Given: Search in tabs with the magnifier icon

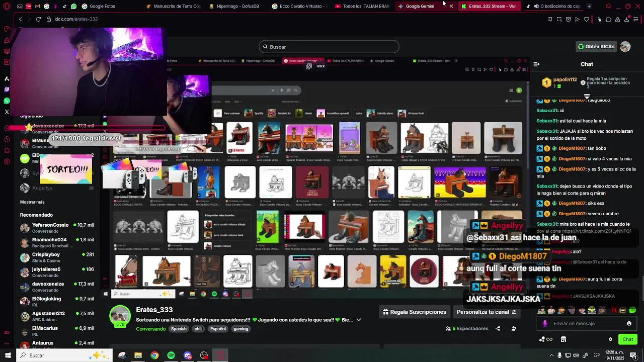Looking at the screenshot, I should [x=608, y=6].
